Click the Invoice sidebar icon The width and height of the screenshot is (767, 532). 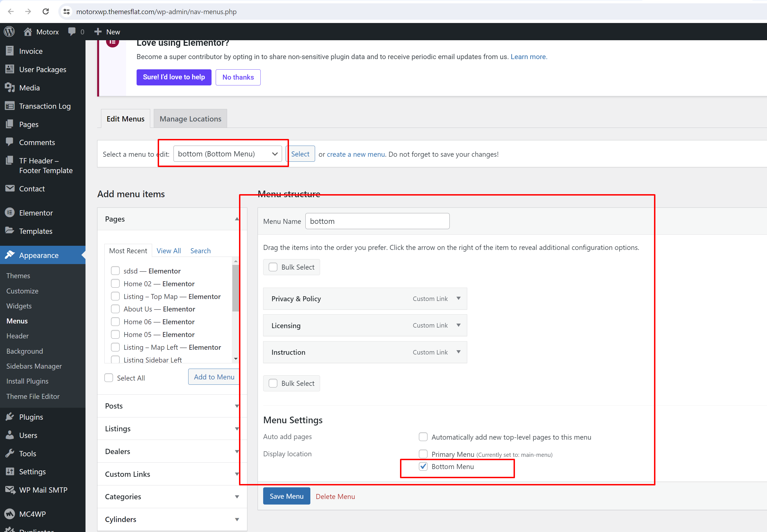pos(10,51)
